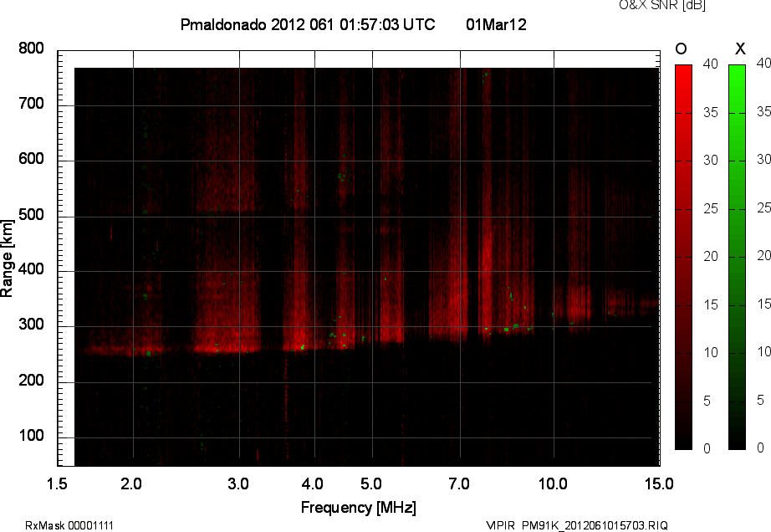This screenshot has width=771, height=532.
Task: Click the 'O&X SNR [dB]' legend heading
Action: [x=662, y=5]
